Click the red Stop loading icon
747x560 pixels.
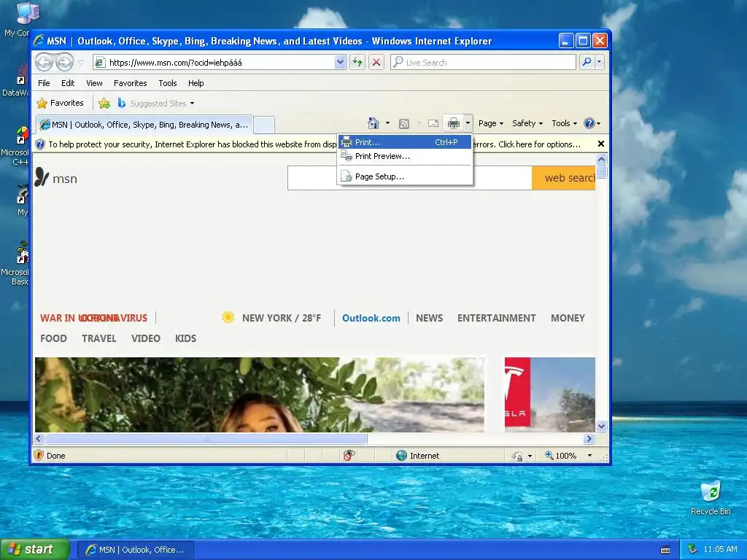[x=376, y=62]
